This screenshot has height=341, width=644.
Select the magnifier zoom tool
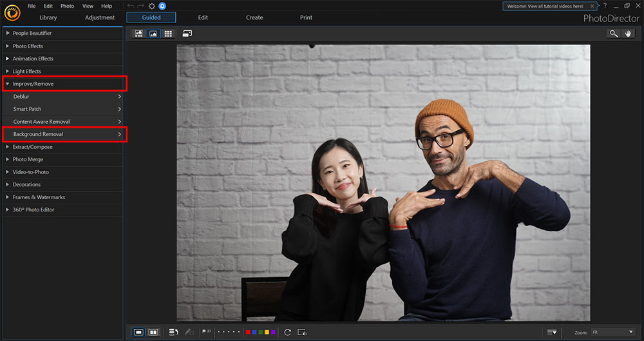click(614, 34)
